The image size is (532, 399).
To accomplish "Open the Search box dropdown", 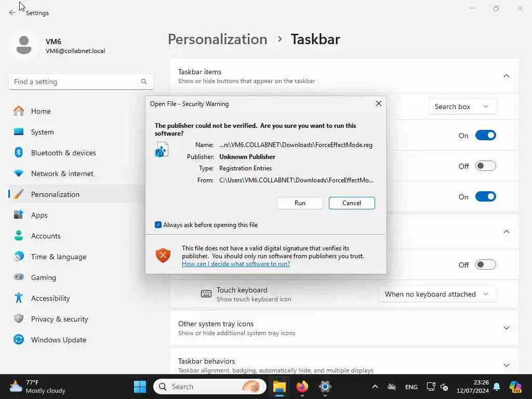I will coord(462,107).
